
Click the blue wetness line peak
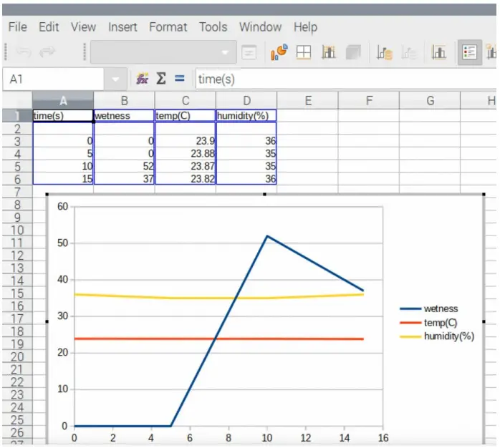click(267, 236)
